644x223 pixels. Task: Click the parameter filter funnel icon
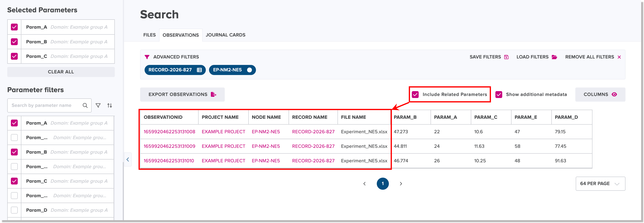pyautogui.click(x=98, y=105)
